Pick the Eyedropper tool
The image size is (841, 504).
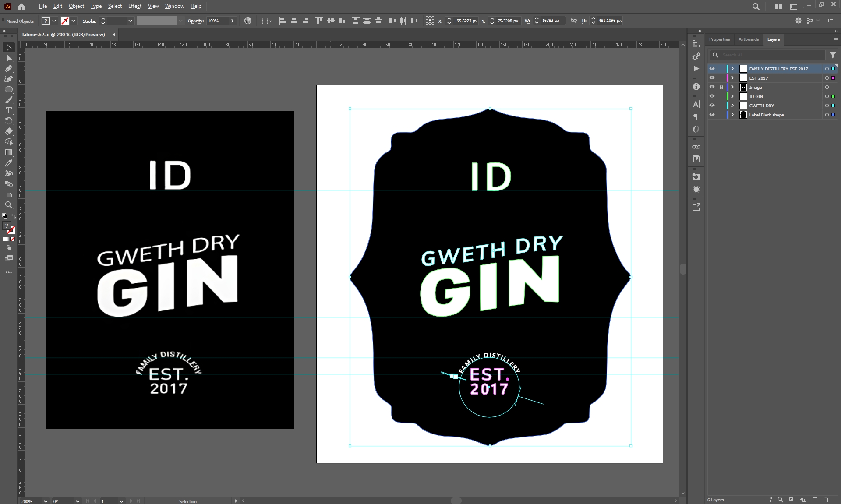[8, 163]
